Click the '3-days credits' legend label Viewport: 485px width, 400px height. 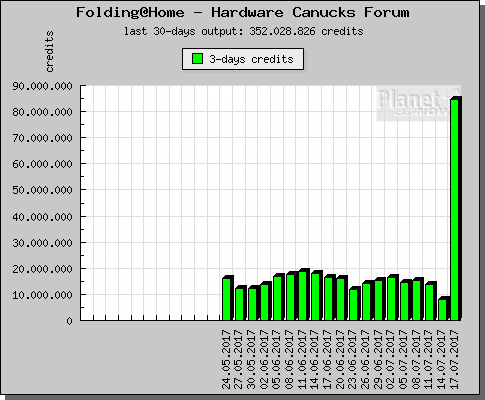[x=251, y=59]
